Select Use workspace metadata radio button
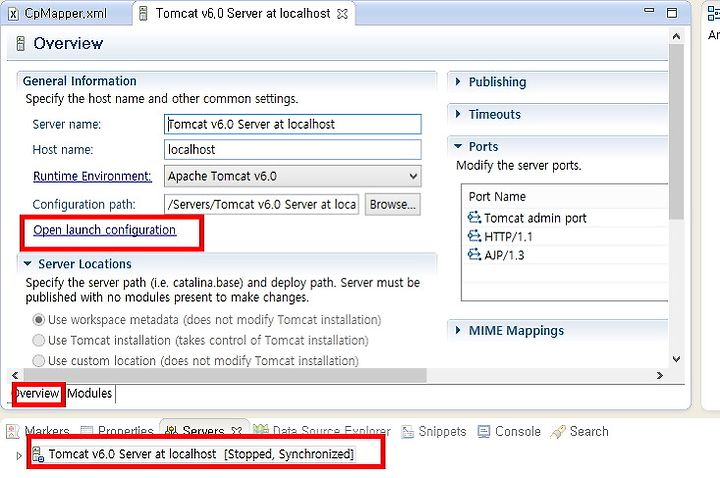The image size is (720, 478). (x=39, y=320)
